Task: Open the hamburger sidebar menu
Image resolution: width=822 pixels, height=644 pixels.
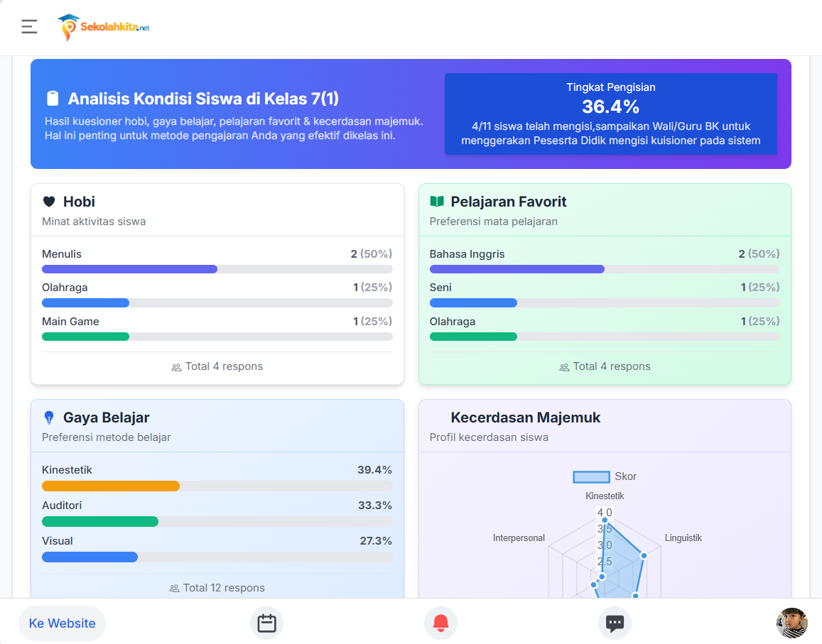Action: pyautogui.click(x=29, y=27)
